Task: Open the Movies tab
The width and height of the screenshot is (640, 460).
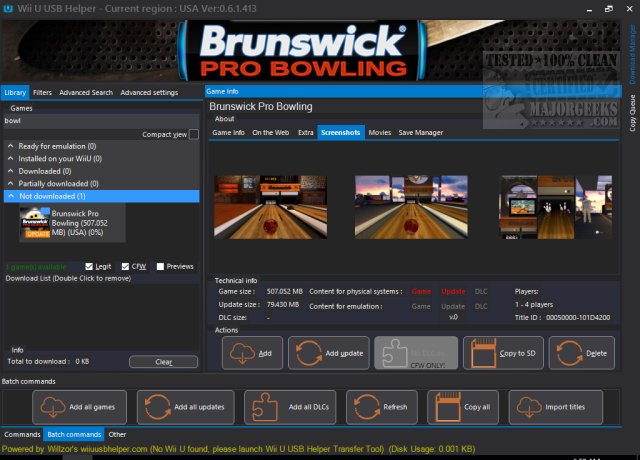Action: coord(380,133)
